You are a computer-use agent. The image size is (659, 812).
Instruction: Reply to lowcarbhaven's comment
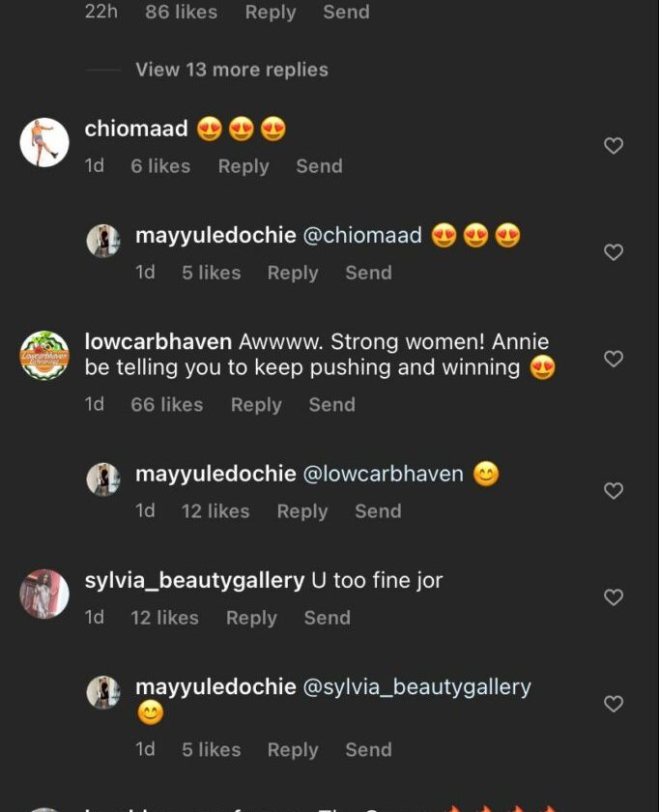256,405
